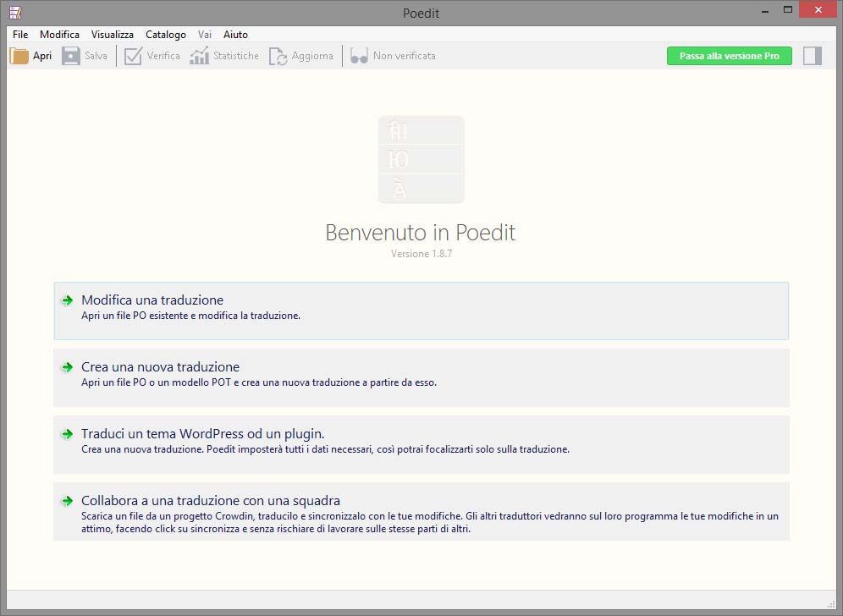Click the Non verificata glasses icon
Viewport: 843px width, 616px height.
pyautogui.click(x=359, y=56)
